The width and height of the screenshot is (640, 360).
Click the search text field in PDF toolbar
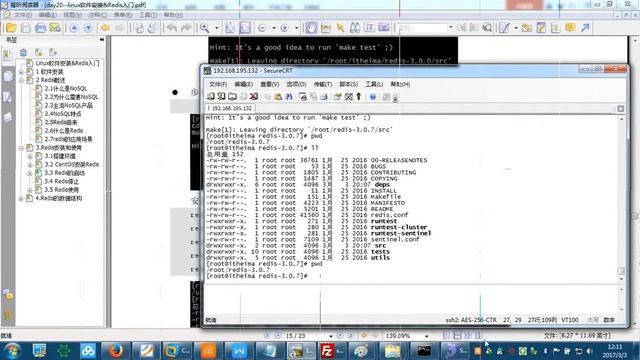421,28
